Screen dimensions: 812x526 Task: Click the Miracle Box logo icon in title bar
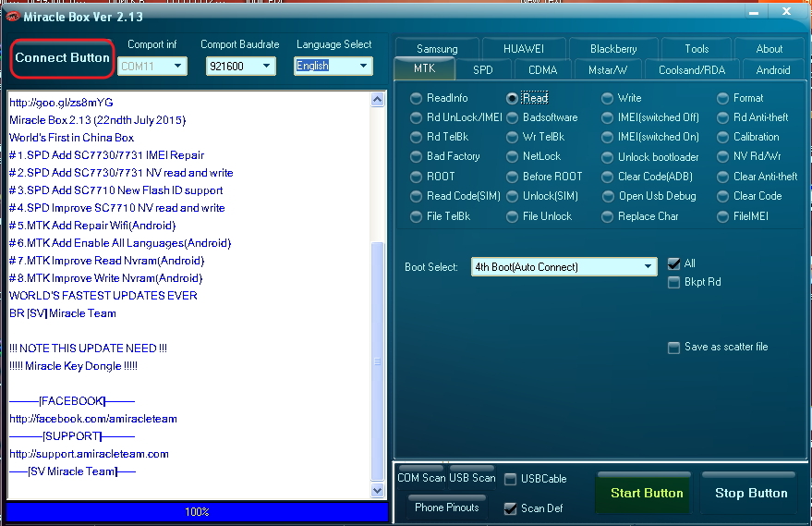pos(12,17)
